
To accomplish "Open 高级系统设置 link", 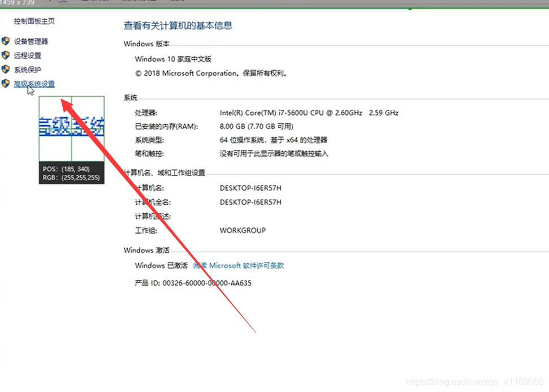I will pyautogui.click(x=34, y=84).
